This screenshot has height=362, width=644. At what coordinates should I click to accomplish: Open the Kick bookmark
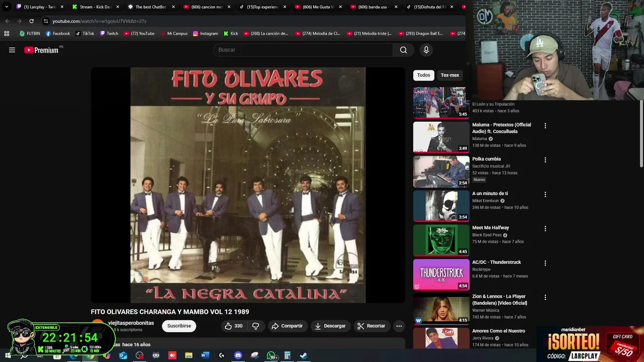click(x=231, y=34)
